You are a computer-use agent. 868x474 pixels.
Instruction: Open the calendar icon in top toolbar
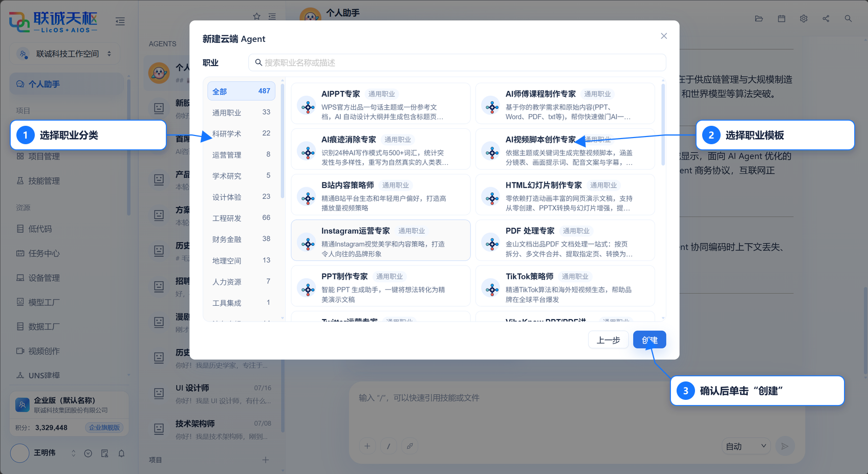coord(782,19)
